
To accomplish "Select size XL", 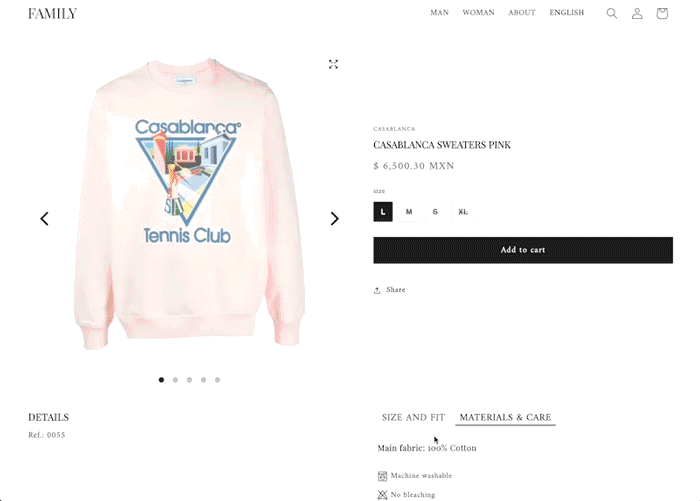I will pyautogui.click(x=463, y=212).
